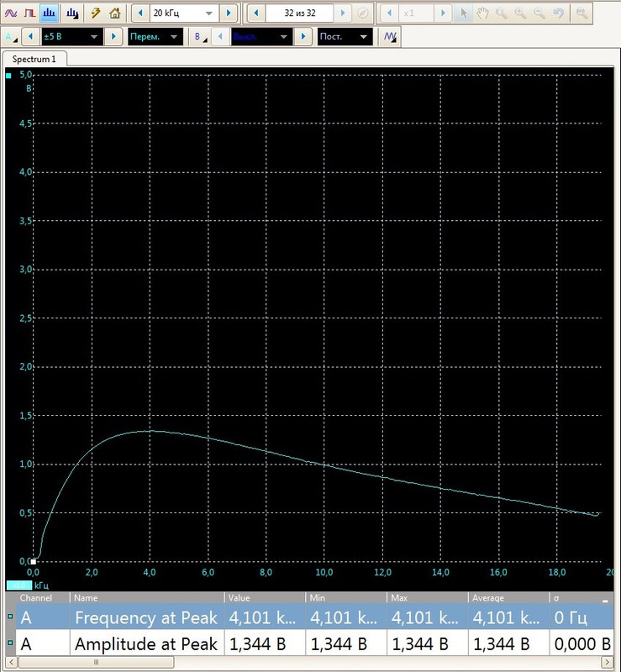Open channel B 'Выкл.' range dropdown
The height and width of the screenshot is (672, 621).
[261, 36]
